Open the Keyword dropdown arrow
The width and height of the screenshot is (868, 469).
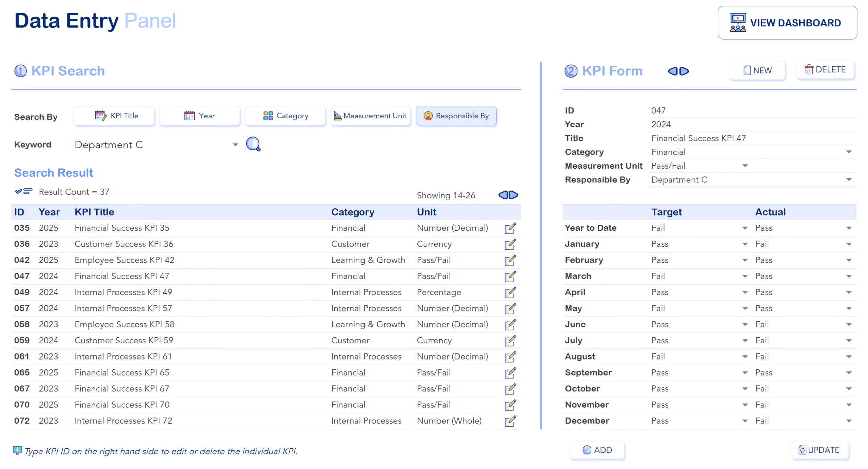[x=235, y=145]
